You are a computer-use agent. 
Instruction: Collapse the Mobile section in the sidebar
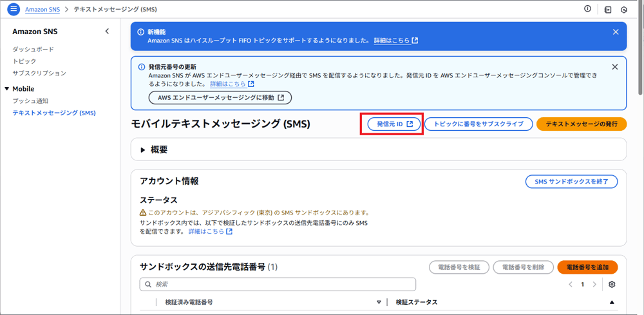6,89
